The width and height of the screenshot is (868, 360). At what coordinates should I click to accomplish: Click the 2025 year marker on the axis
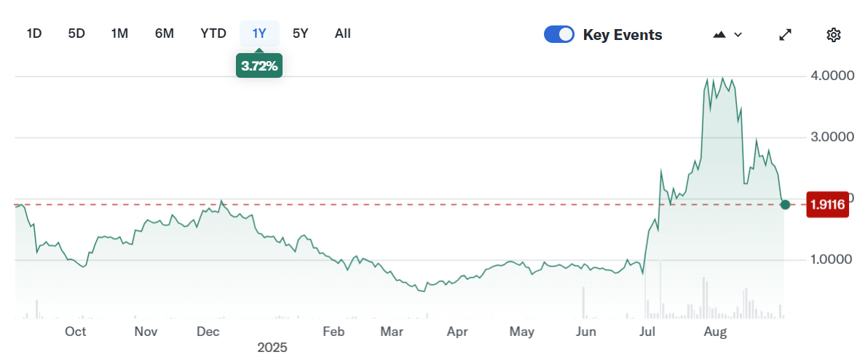click(272, 348)
